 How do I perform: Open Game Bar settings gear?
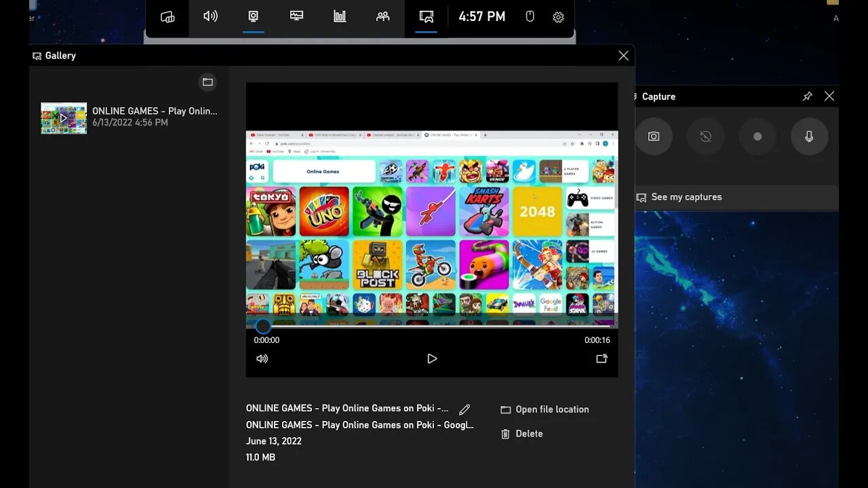pos(558,17)
